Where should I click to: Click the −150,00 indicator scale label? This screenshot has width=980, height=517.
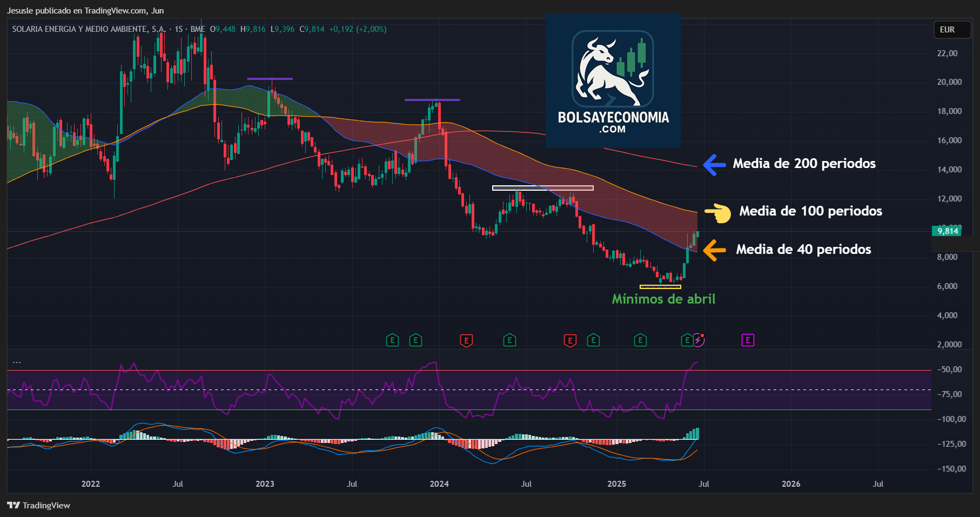pyautogui.click(x=951, y=469)
